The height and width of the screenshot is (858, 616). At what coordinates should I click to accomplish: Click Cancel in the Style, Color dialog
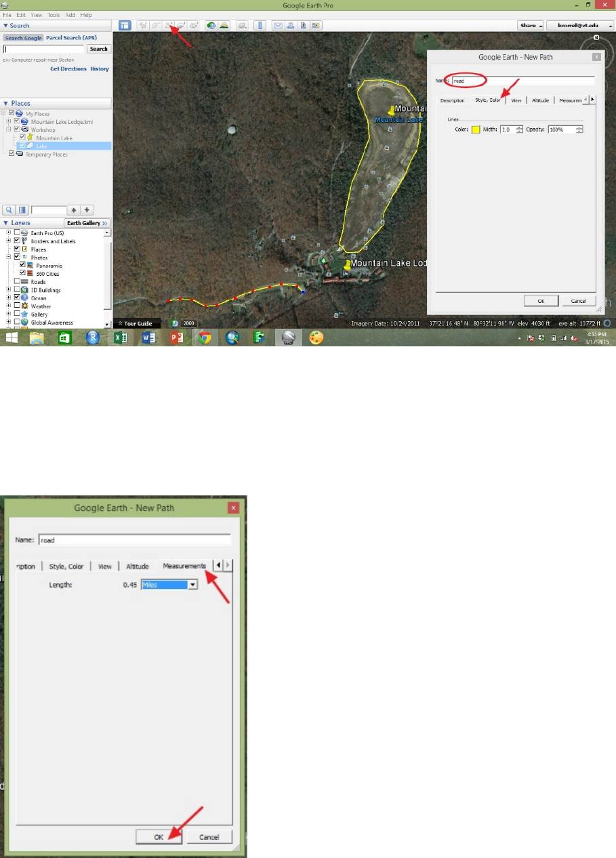point(578,301)
